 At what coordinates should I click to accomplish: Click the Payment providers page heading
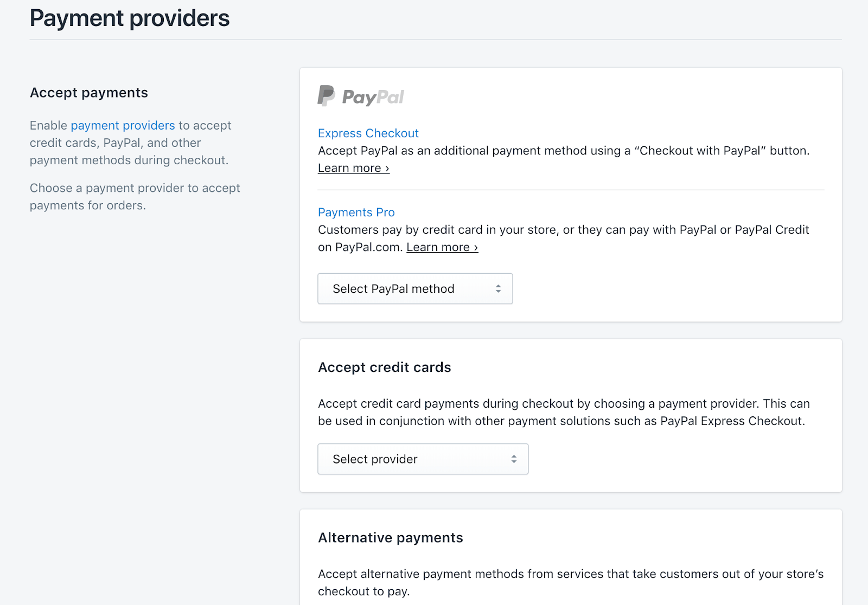click(x=130, y=18)
